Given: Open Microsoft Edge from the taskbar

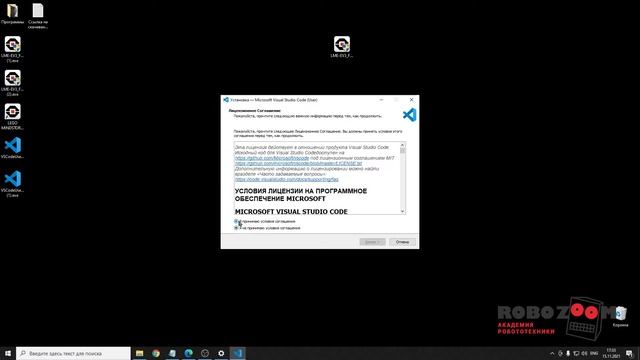Looking at the screenshot, I should (x=189, y=353).
